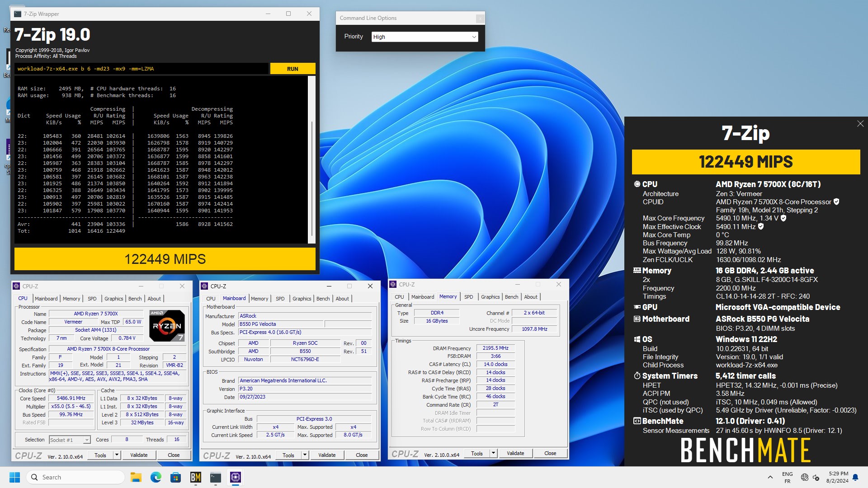Click the yellow RUN button
Viewport: 868px width, 488px height.
click(x=292, y=69)
